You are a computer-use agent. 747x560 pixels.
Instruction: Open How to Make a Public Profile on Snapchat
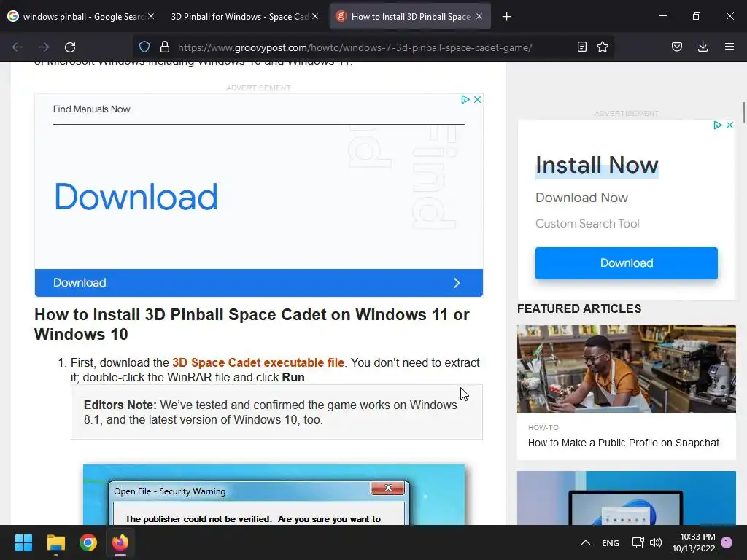tap(624, 443)
